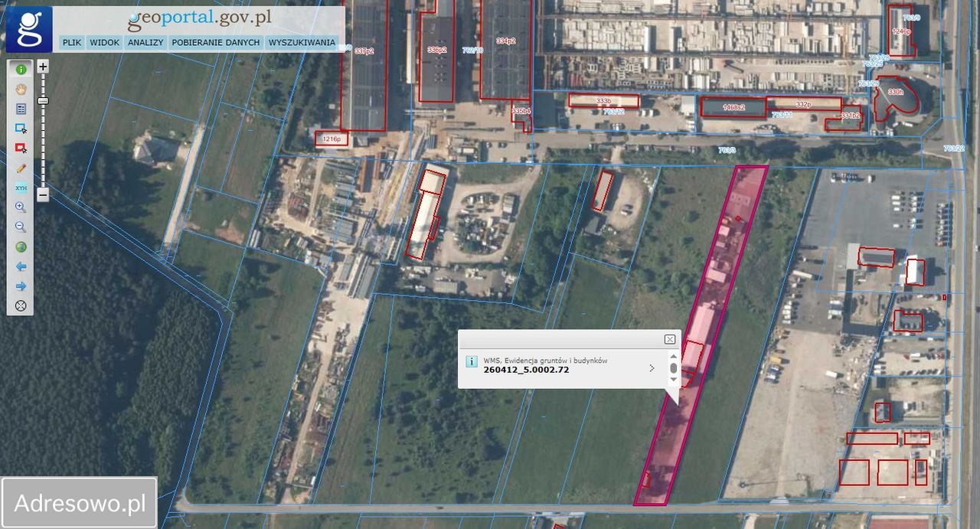Expand parcel details with the right chevron

coord(652,368)
